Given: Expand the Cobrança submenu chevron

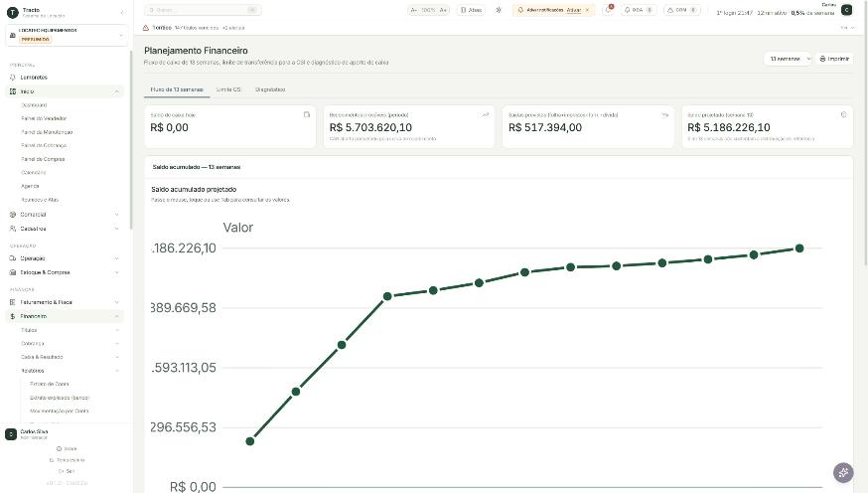Looking at the screenshot, I should (117, 344).
